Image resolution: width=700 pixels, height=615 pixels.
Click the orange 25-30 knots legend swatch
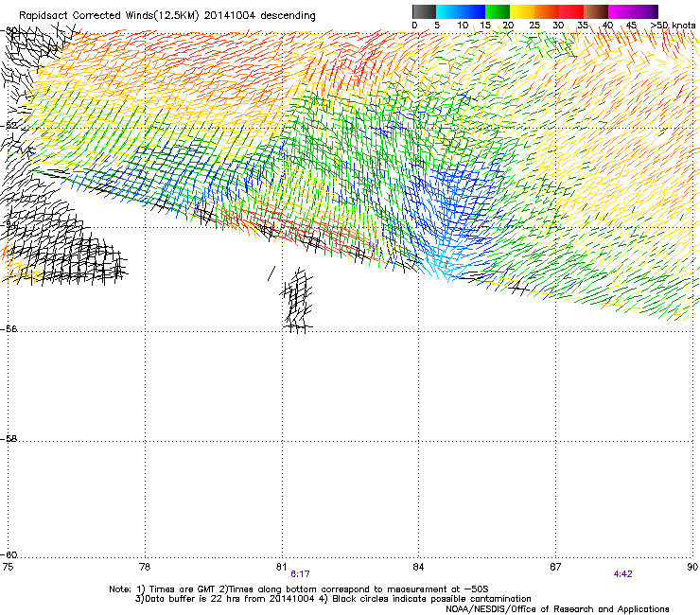pyautogui.click(x=547, y=11)
